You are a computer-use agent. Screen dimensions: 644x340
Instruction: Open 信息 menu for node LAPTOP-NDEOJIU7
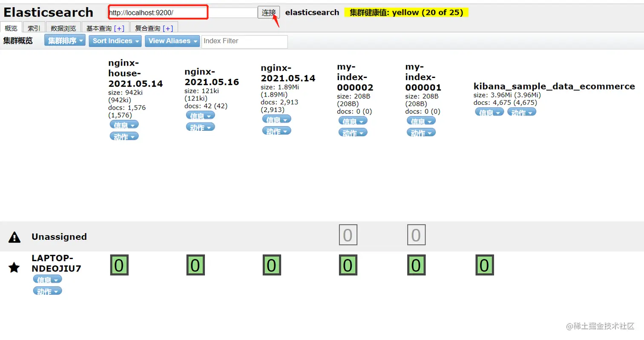(47, 279)
